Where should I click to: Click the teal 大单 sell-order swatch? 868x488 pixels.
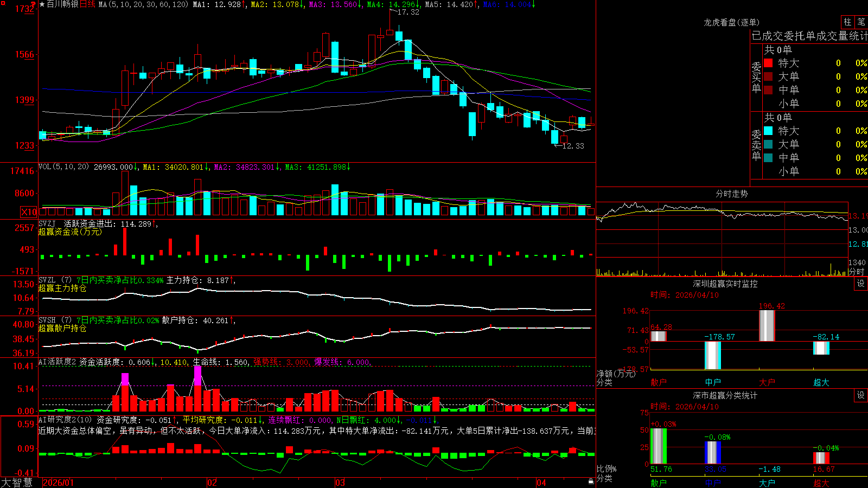[x=768, y=144]
